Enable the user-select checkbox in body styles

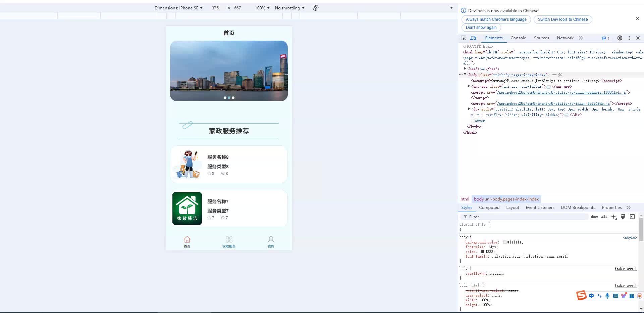tap(462, 296)
